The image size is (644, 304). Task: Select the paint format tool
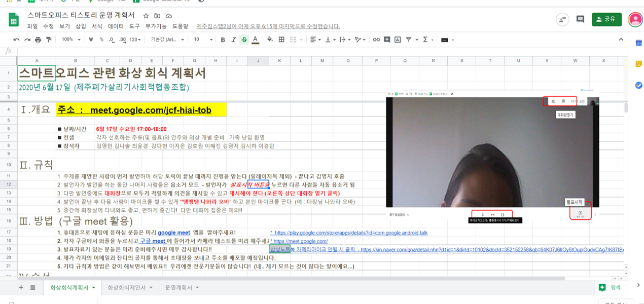point(49,40)
